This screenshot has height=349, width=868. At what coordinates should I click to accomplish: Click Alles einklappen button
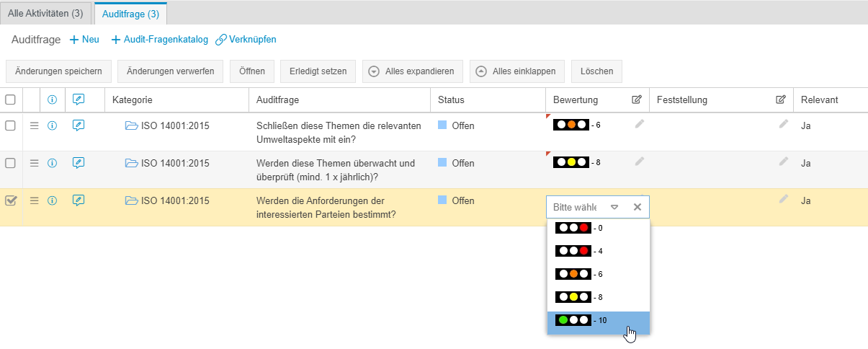point(516,71)
